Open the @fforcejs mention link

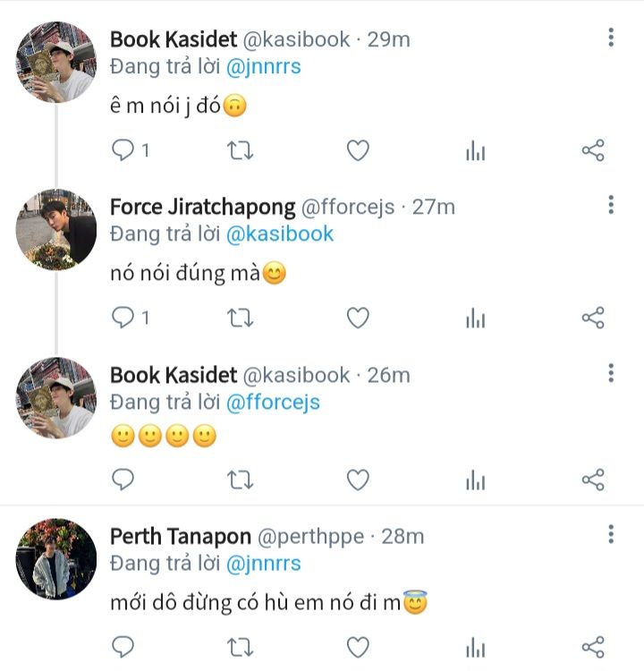[273, 402]
